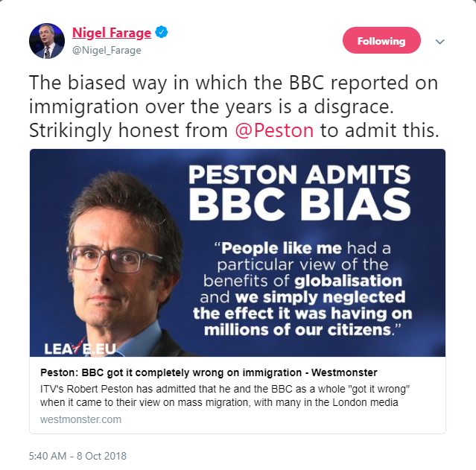Click the @Nigel_Farage handle
Image resolution: width=476 pixels, height=470 pixels.
107,50
